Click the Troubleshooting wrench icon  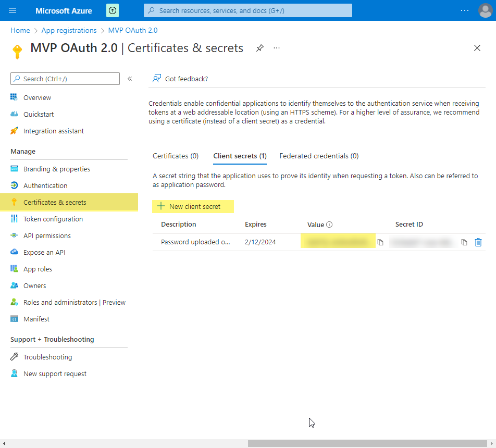(14, 357)
